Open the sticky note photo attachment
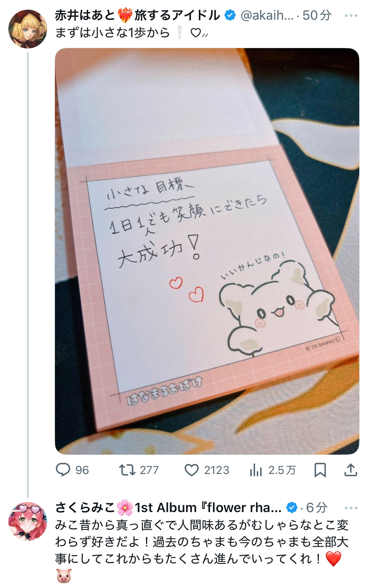 (207, 251)
